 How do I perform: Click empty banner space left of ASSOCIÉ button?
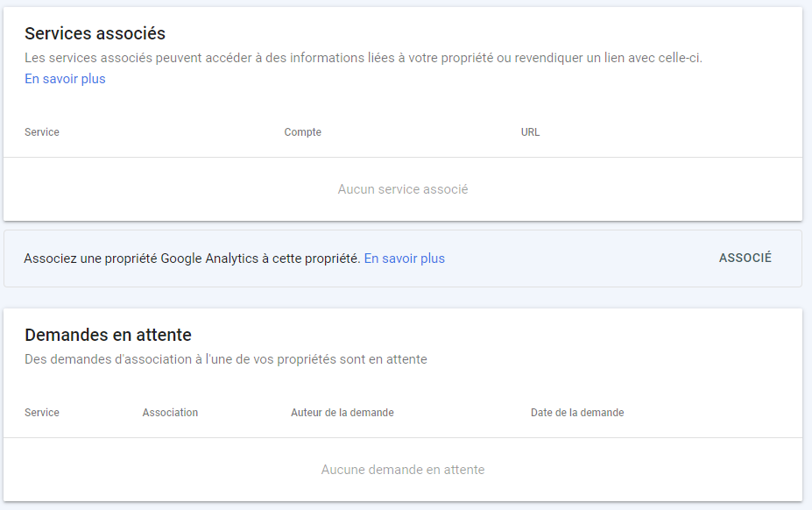coord(578,259)
